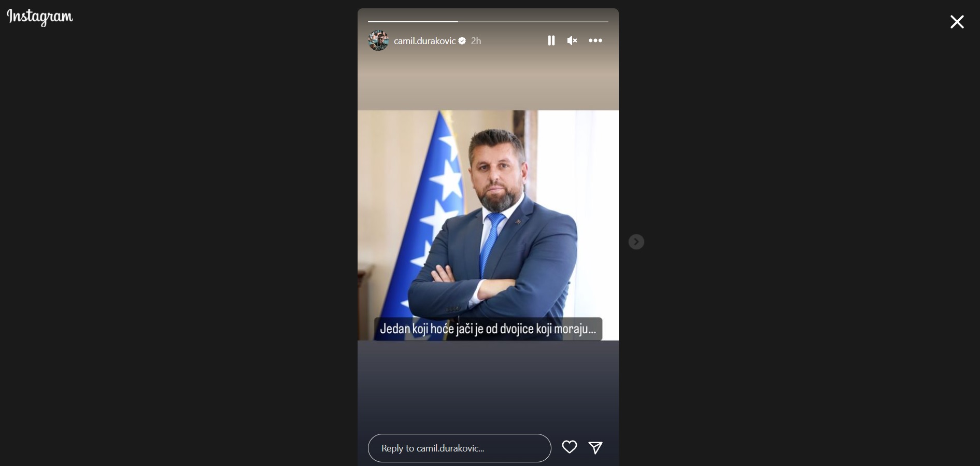Close the story viewer with the X

coord(957,22)
